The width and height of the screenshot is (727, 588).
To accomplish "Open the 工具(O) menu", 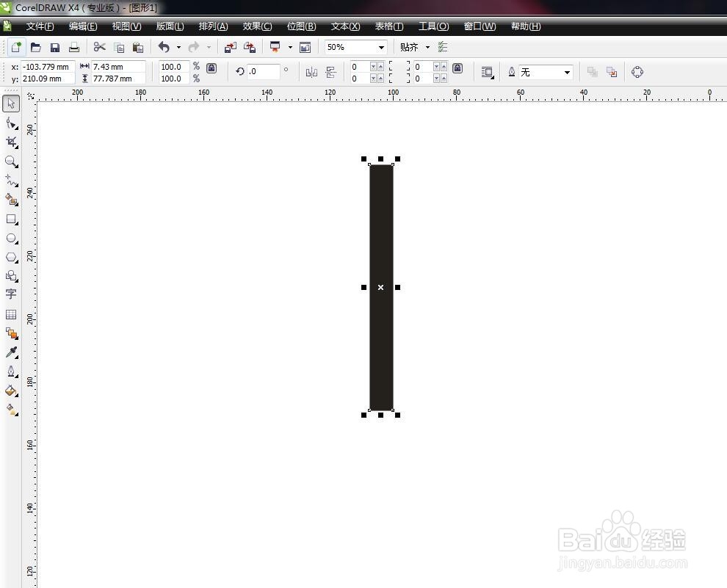I will click(433, 26).
